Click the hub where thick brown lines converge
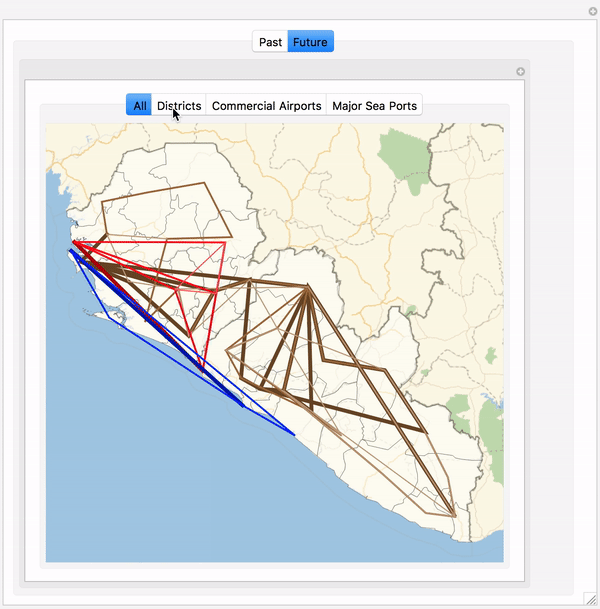Screen dimensions: 600x609 click(309, 288)
